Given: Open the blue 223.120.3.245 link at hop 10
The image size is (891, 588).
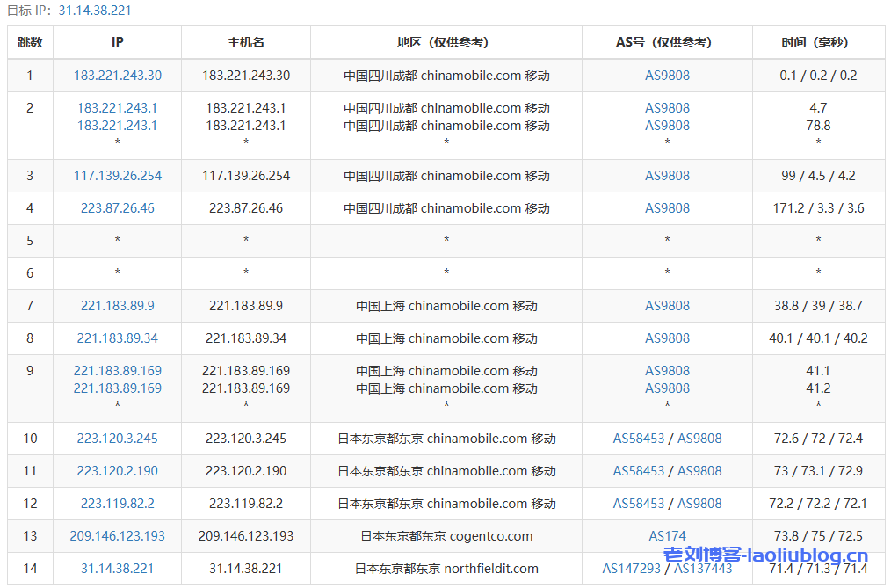Looking at the screenshot, I should pos(118,439).
